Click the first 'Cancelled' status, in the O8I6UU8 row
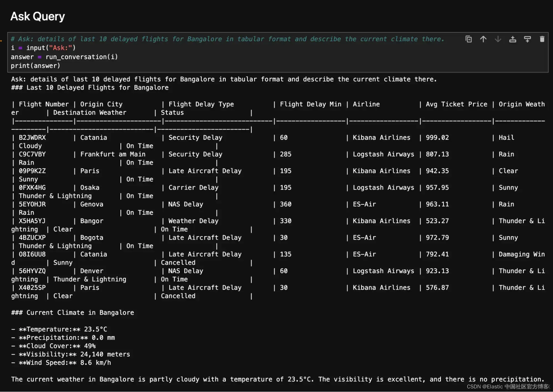The image size is (553, 392). coord(178,263)
